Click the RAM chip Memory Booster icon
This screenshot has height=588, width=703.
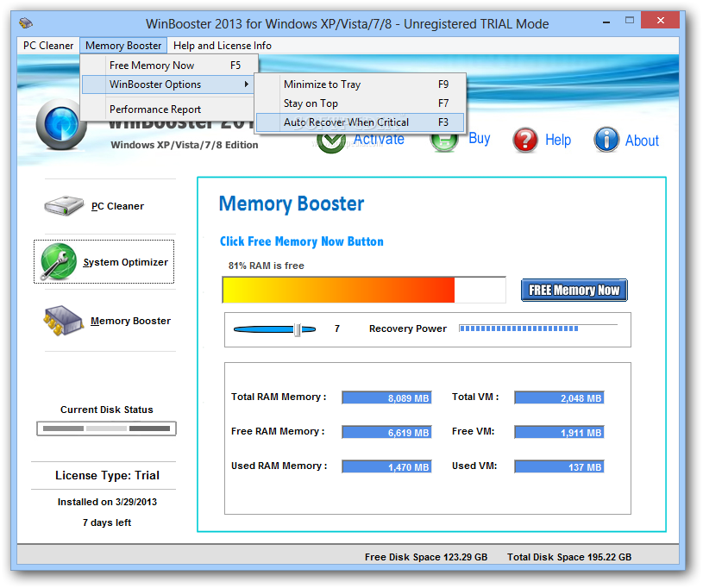click(x=63, y=321)
